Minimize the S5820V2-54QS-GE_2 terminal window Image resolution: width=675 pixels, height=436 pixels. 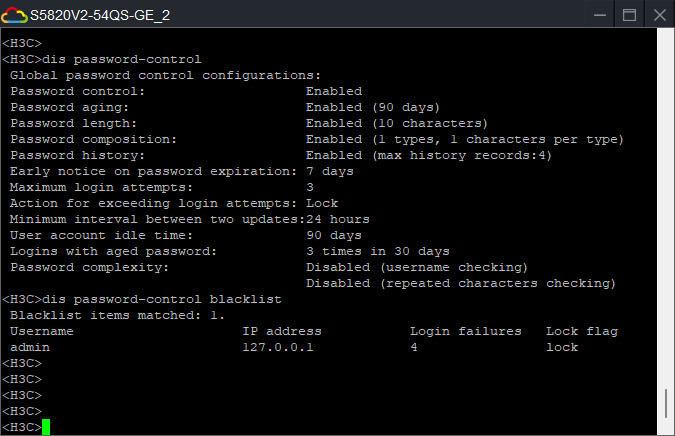(x=597, y=15)
